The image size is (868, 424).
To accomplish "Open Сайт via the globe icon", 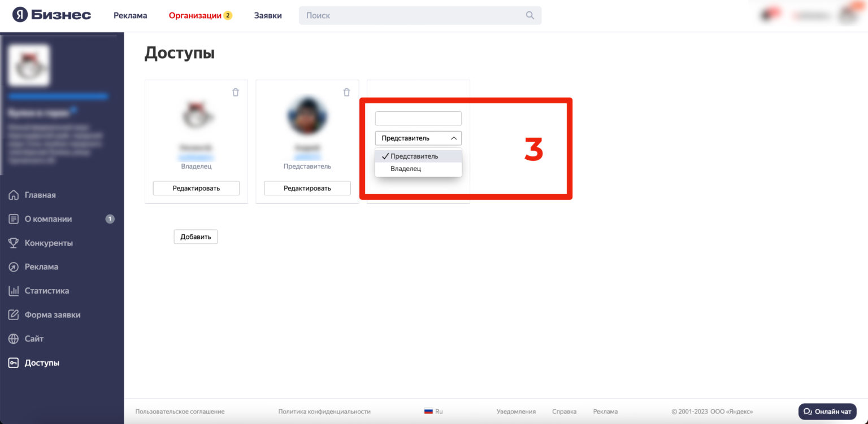I will point(14,339).
